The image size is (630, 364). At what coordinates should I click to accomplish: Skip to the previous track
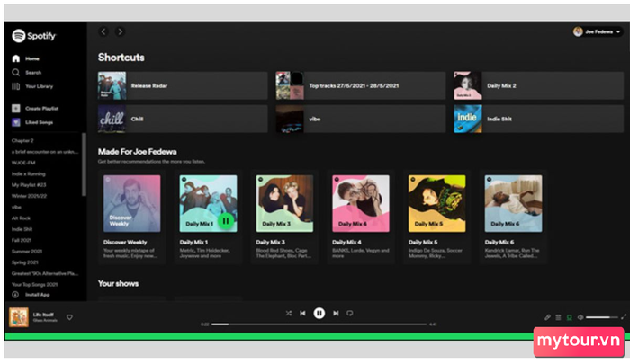click(x=302, y=313)
